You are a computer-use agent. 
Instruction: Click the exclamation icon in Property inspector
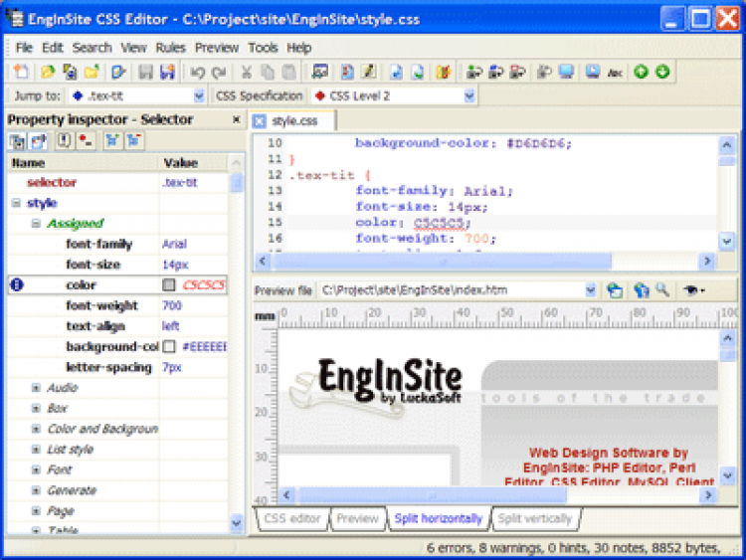[65, 141]
